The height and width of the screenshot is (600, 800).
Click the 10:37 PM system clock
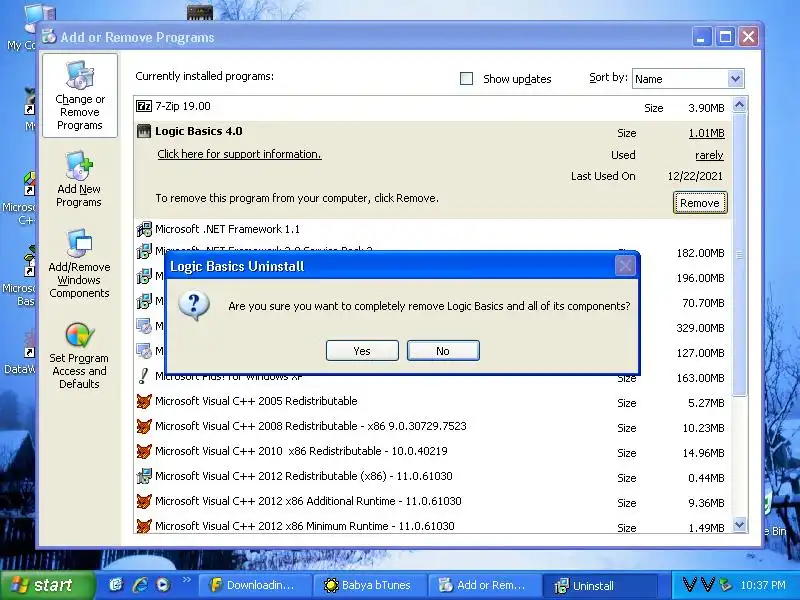pyautogui.click(x=763, y=585)
